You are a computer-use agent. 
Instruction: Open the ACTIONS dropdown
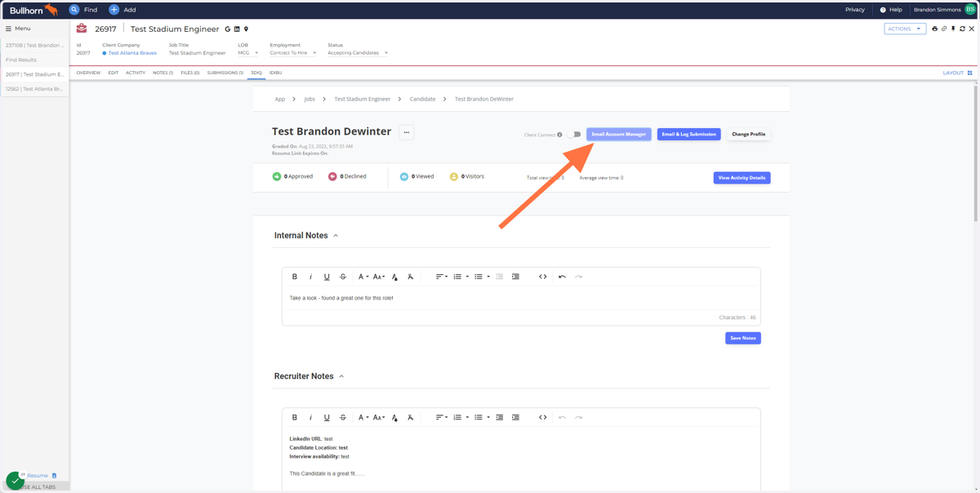click(x=905, y=29)
